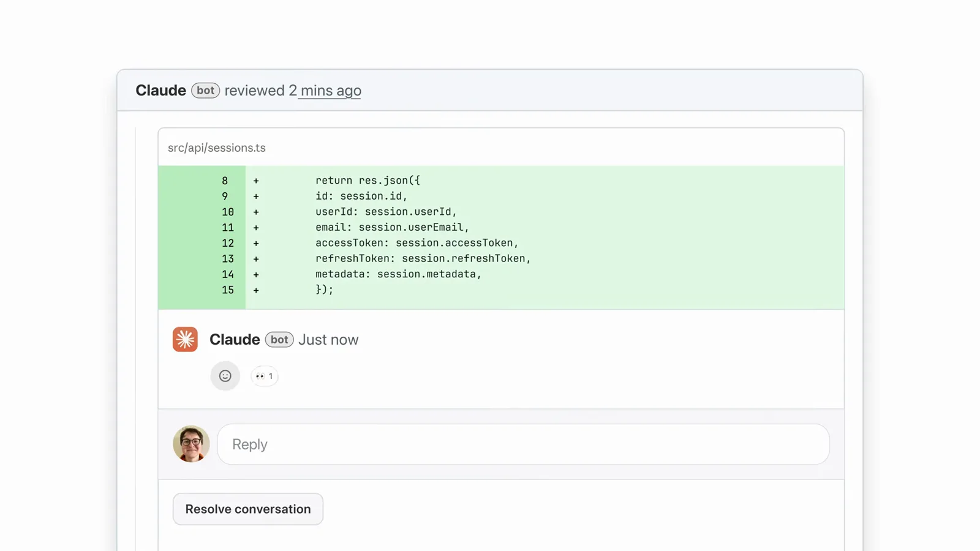Screen dimensions: 980x551
Task: Select the 'userId: session.userId,' code line
Action: click(x=386, y=212)
